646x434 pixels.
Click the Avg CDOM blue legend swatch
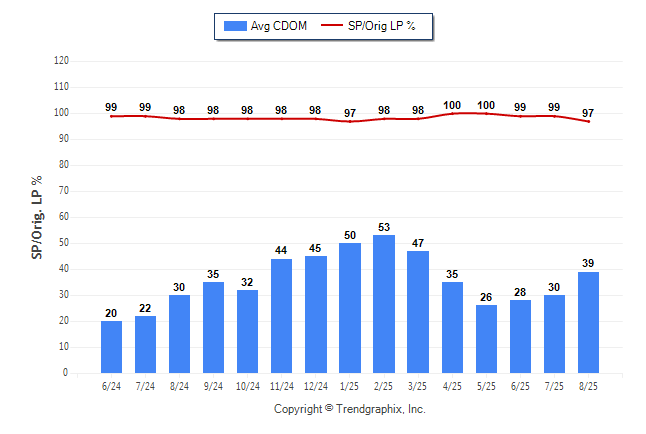tap(235, 26)
